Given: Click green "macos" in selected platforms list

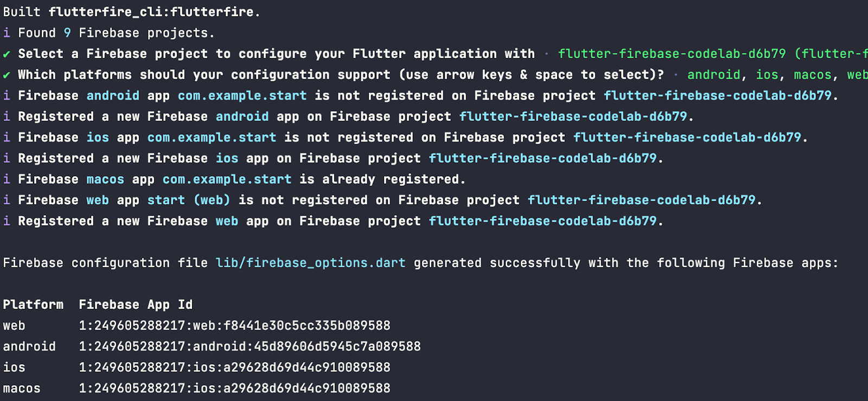Looking at the screenshot, I should click(x=812, y=75).
